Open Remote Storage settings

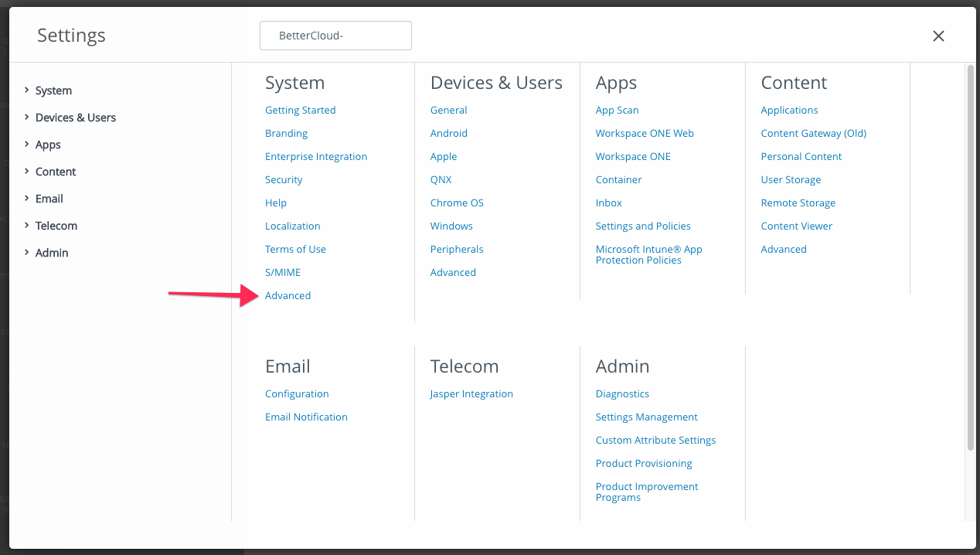798,203
